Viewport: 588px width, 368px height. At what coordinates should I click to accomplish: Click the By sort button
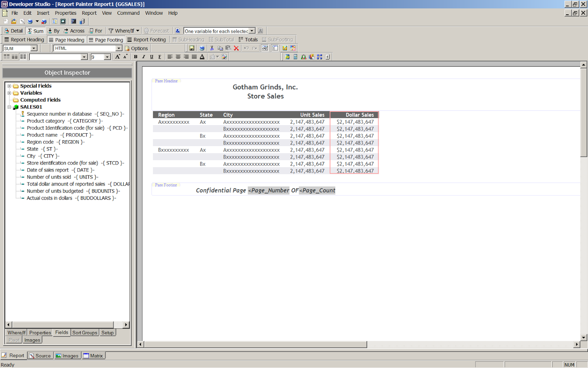pyautogui.click(x=54, y=31)
